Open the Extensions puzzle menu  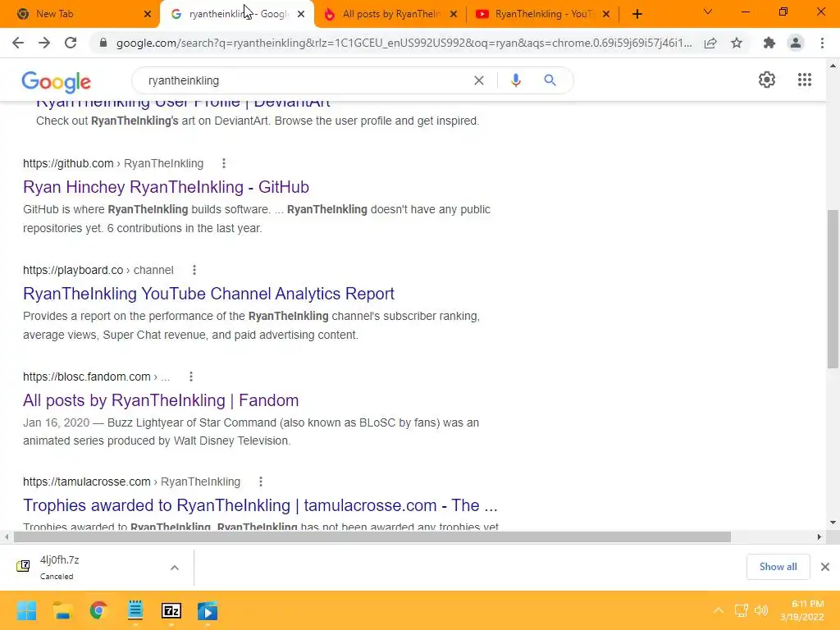[769, 43]
